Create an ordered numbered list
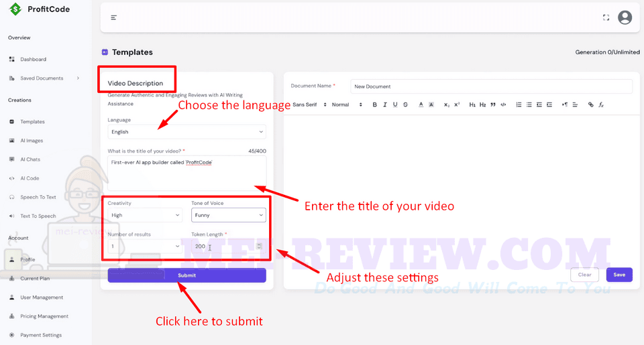This screenshot has height=345, width=644. [519, 105]
